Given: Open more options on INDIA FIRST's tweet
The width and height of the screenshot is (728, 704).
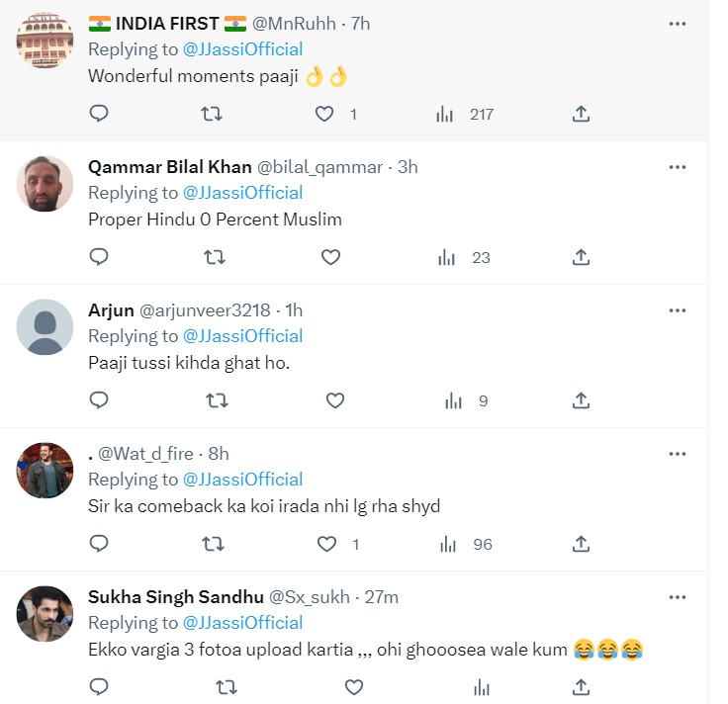Looking at the screenshot, I should pyautogui.click(x=678, y=24).
